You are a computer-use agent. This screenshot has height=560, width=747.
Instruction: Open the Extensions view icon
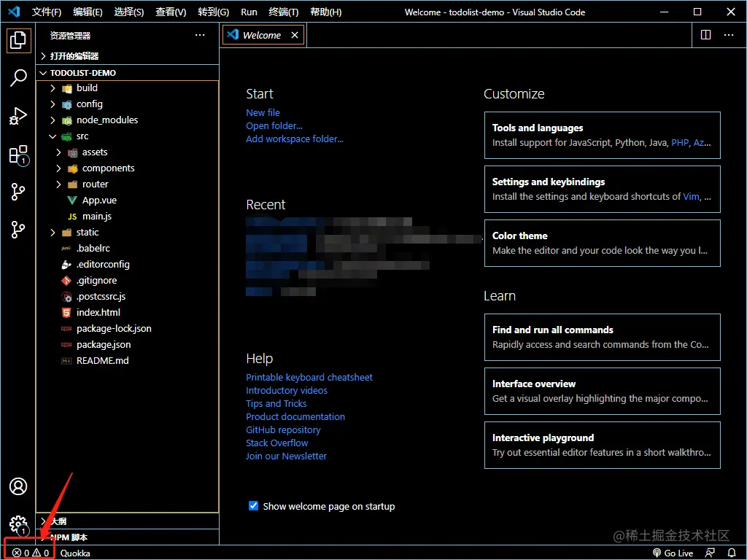18,155
